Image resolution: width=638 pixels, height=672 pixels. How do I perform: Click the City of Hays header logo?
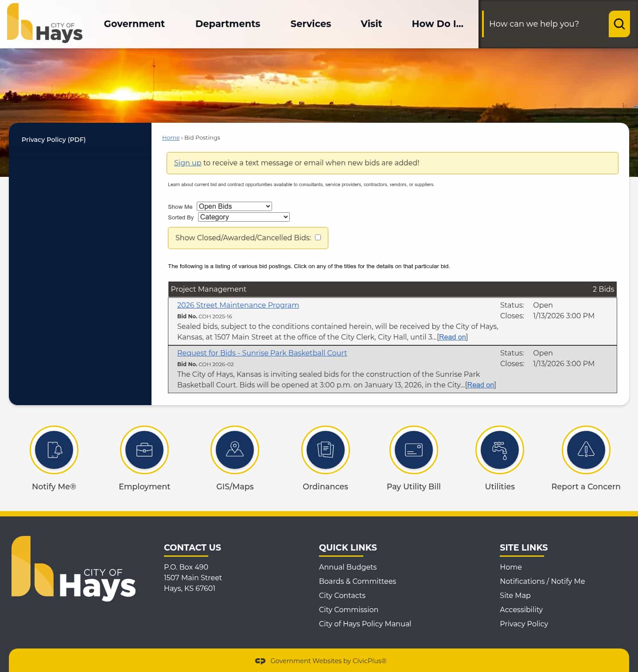click(45, 23)
